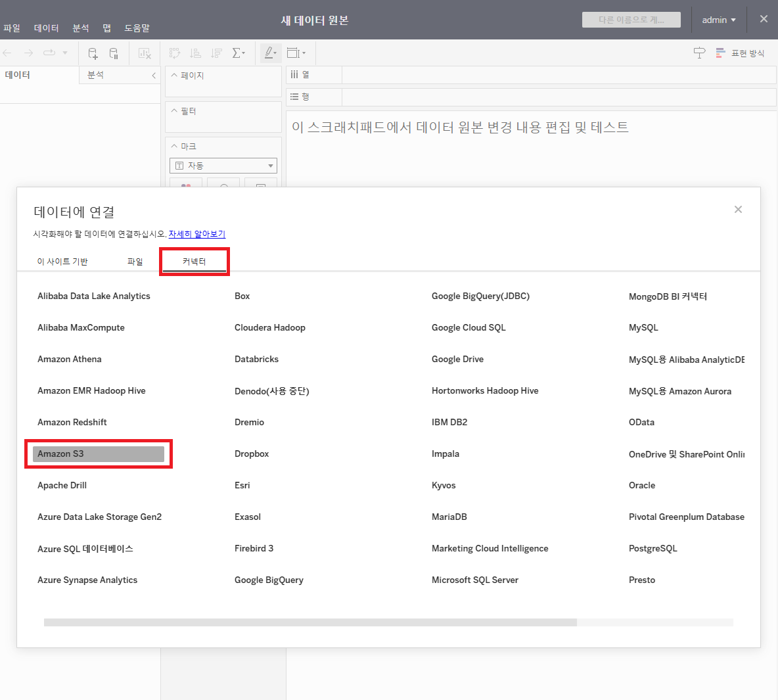Collapse the side pane with the chevron
Image resolution: width=778 pixels, height=700 pixels.
pyautogui.click(x=154, y=76)
